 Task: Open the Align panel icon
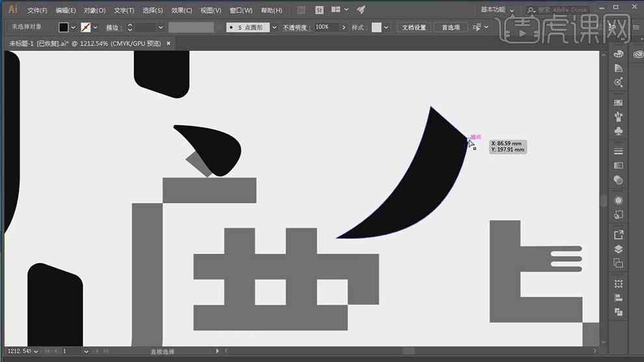pos(618,298)
